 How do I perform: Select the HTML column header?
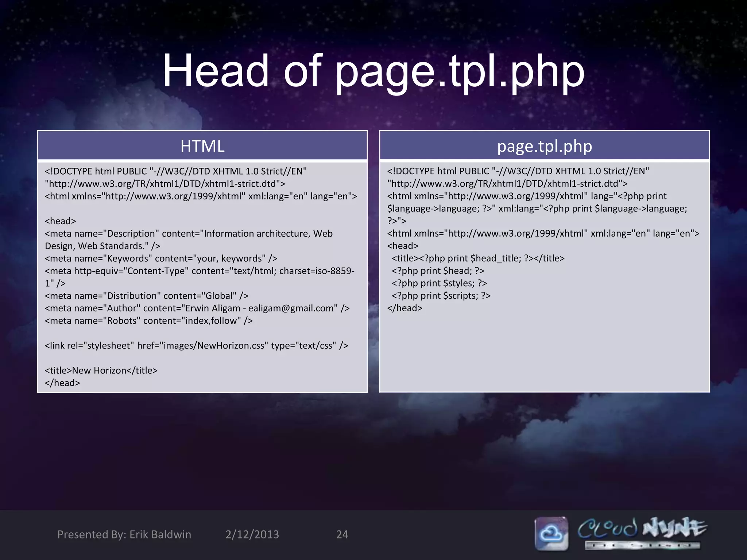202,146
